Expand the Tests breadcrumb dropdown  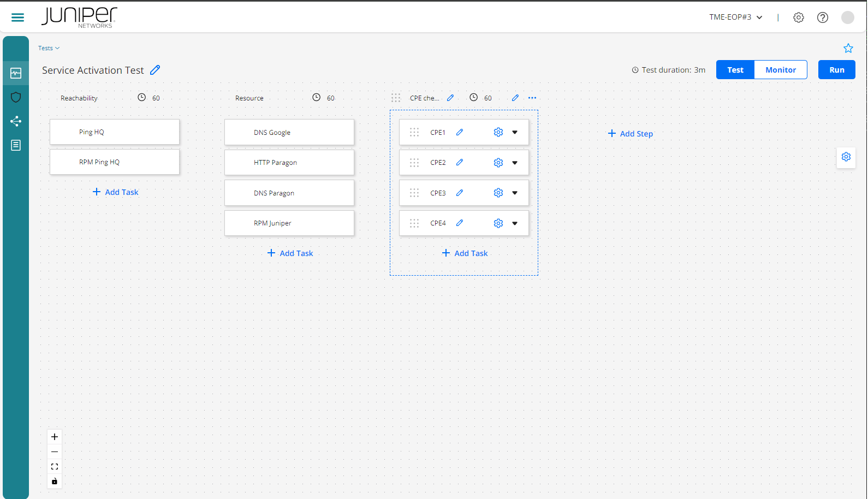(x=49, y=48)
